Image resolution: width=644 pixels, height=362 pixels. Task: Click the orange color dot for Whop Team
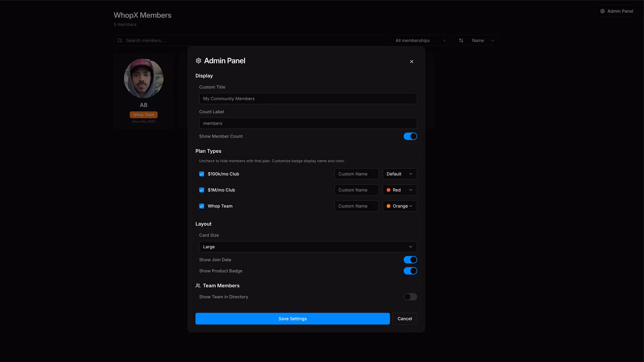[x=388, y=206]
